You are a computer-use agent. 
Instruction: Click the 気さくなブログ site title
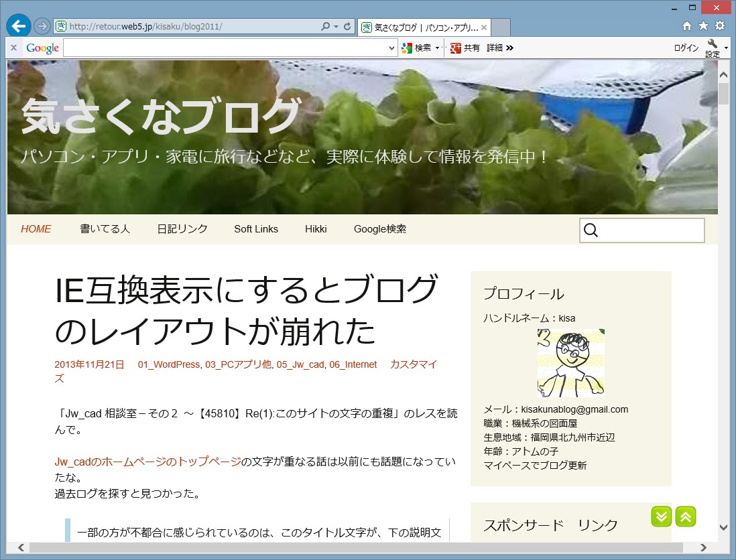click(x=161, y=115)
